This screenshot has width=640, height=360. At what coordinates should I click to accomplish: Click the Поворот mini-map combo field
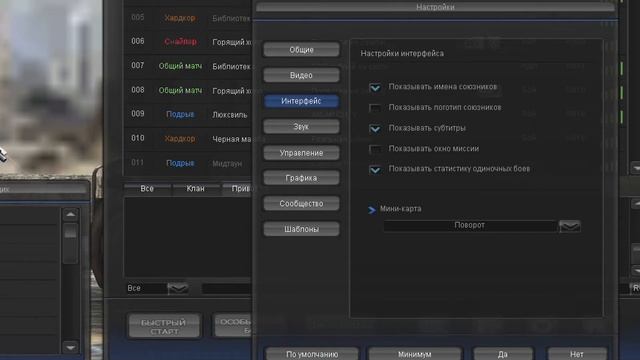(470, 226)
